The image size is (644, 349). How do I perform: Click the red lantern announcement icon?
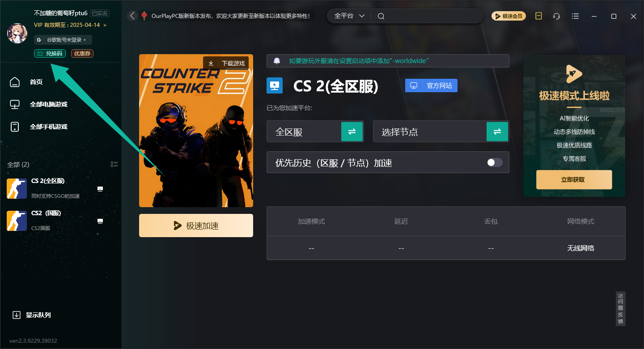144,16
